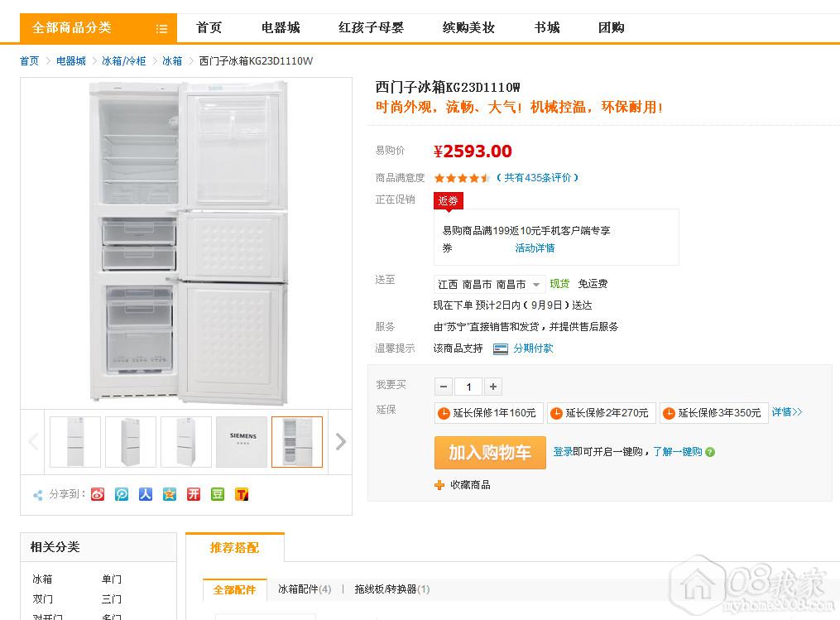Open the 电器城 navigation menu item
The image size is (840, 620).
[x=281, y=28]
